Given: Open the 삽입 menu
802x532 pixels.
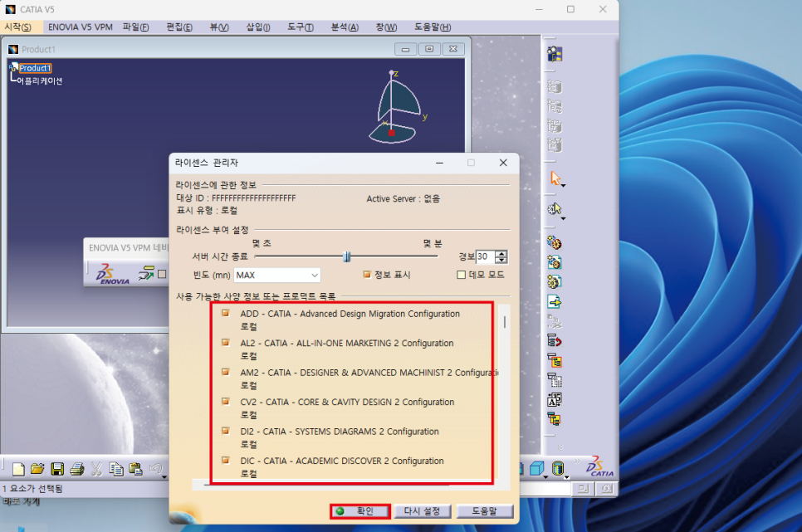Looking at the screenshot, I should [257, 27].
